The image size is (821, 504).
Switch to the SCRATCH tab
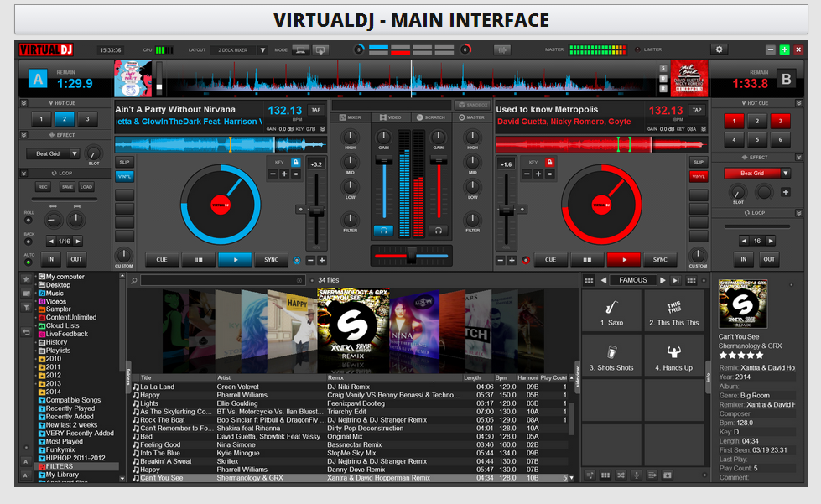pos(431,117)
